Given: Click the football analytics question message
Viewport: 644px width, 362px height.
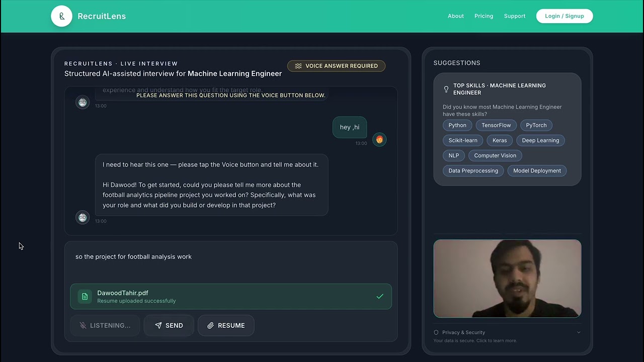Looking at the screenshot, I should click(212, 185).
